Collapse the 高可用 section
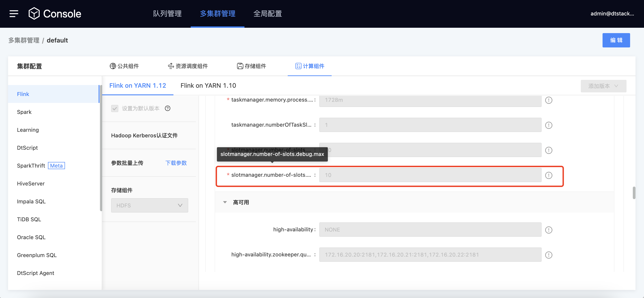The height and width of the screenshot is (298, 644). tap(225, 202)
